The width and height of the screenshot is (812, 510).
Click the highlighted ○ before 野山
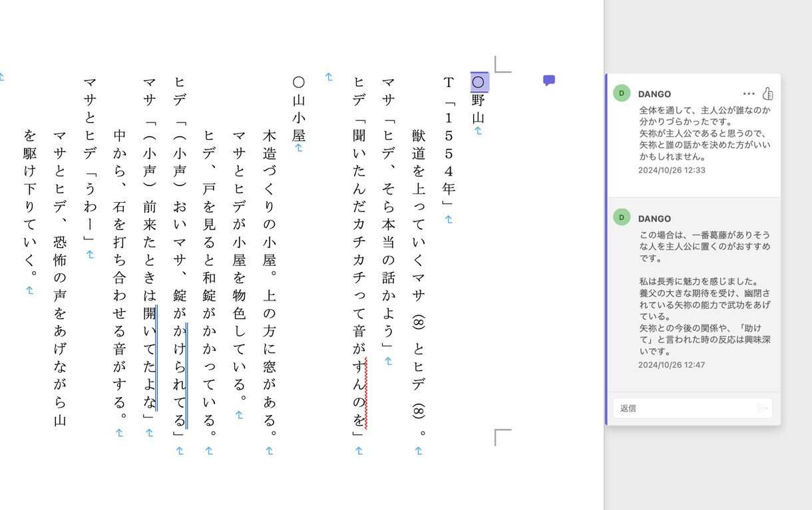478,82
